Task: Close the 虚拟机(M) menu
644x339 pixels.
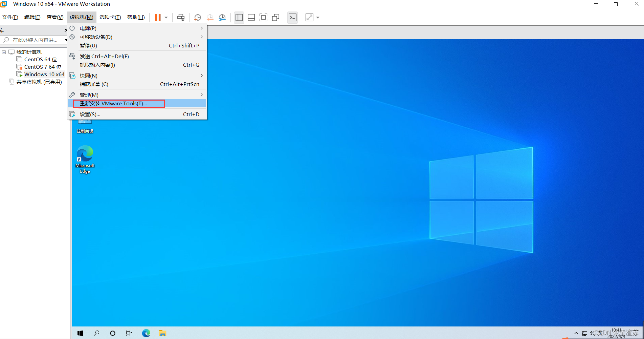Action: point(81,17)
